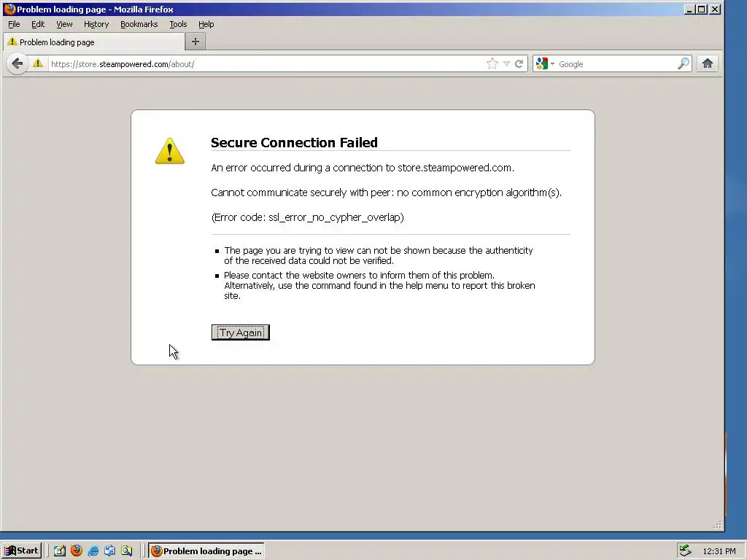Click the system tray network icon
This screenshot has width=747, height=560.
click(685, 551)
